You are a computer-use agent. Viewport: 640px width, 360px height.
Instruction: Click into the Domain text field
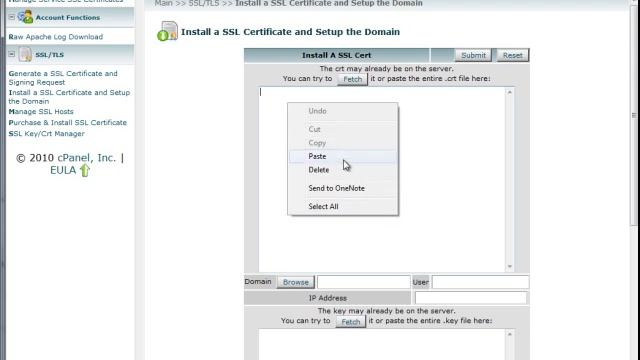tap(364, 282)
